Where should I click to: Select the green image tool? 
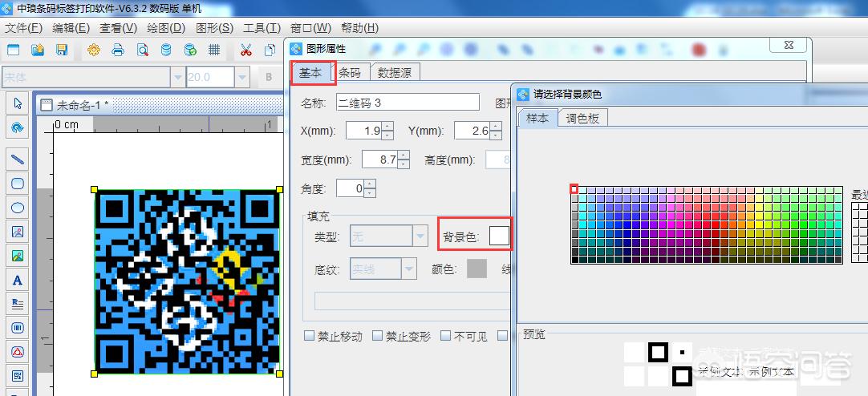pyautogui.click(x=18, y=256)
